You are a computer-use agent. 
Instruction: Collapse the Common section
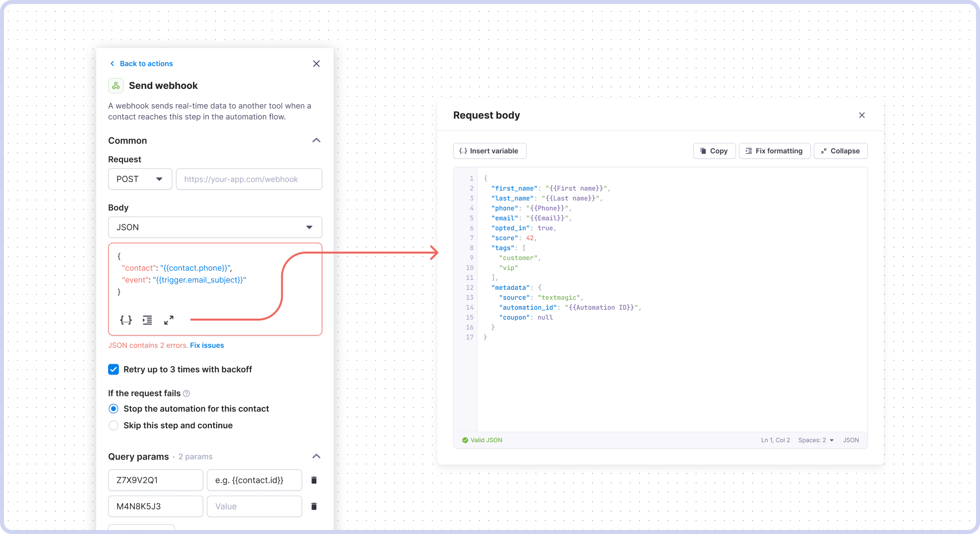pyautogui.click(x=316, y=140)
